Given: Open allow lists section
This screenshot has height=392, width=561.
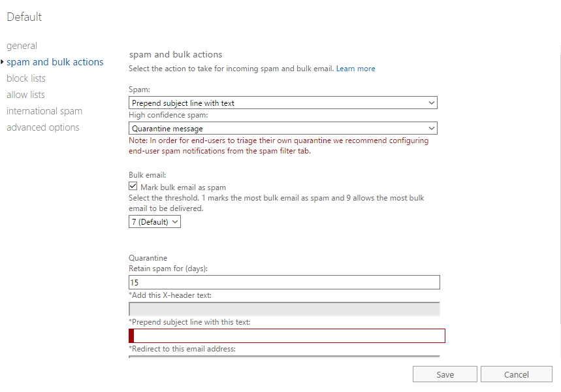Looking at the screenshot, I should click(25, 95).
